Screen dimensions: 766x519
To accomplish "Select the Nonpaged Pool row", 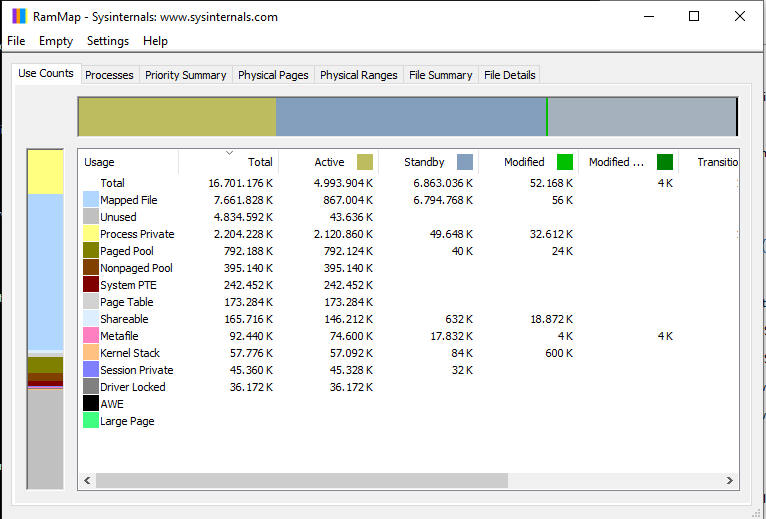I will pyautogui.click(x=408, y=268).
